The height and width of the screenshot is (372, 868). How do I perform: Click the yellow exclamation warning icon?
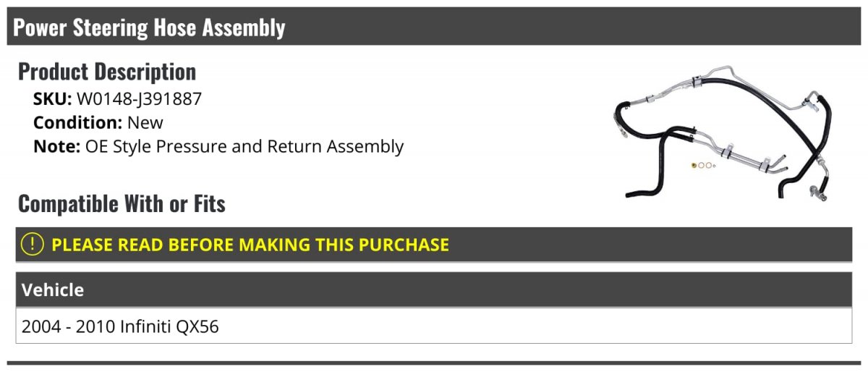33,244
